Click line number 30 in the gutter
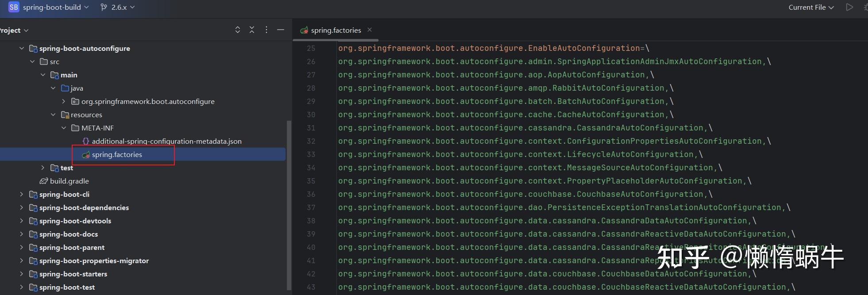Image resolution: width=868 pixels, height=295 pixels. click(311, 115)
